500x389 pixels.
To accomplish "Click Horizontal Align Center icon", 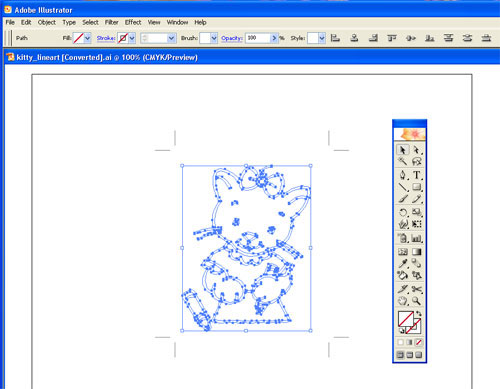I will pyautogui.click(x=354, y=38).
